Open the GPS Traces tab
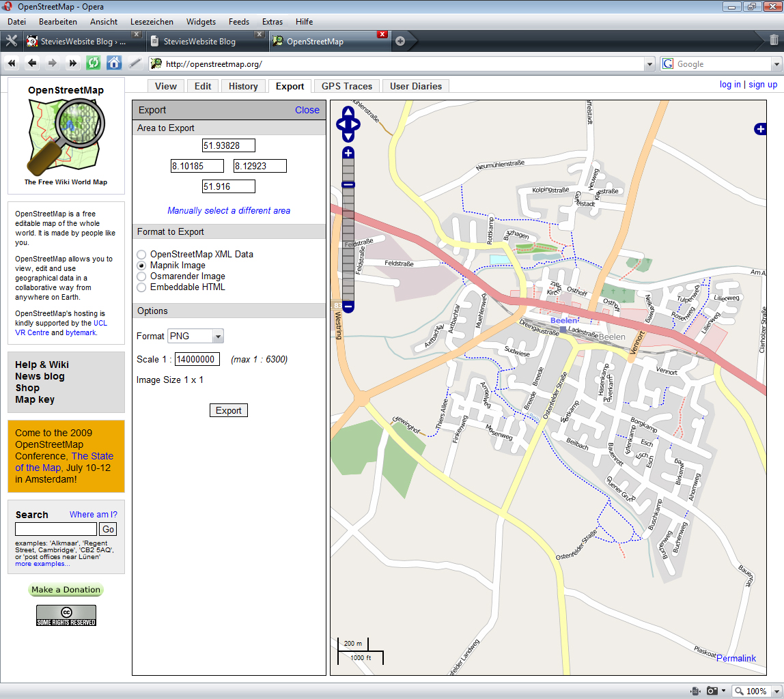The width and height of the screenshot is (784, 699). (x=347, y=86)
